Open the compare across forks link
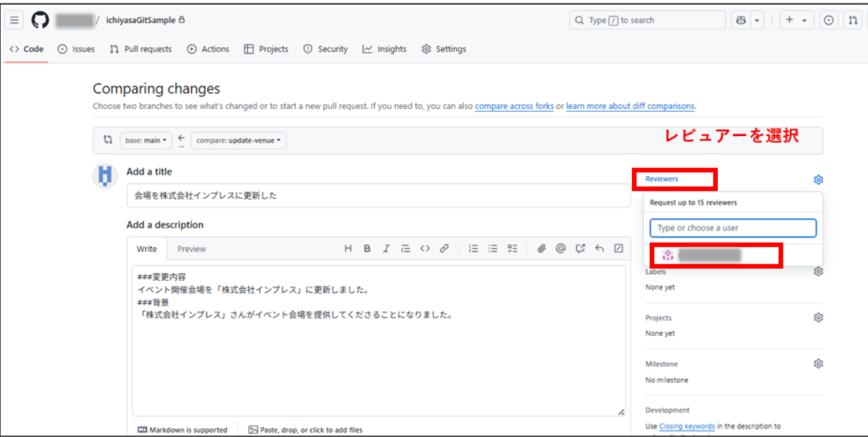The width and height of the screenshot is (868, 437). 514,106
